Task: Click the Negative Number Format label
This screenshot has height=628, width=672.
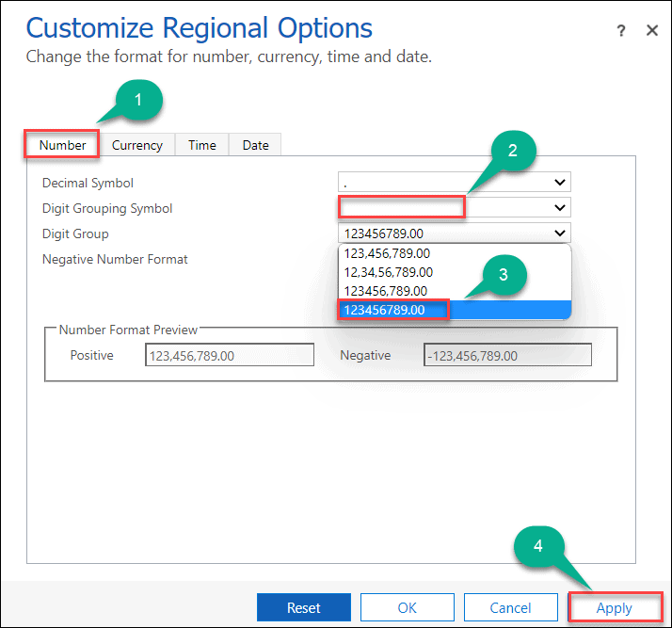Action: 115,259
